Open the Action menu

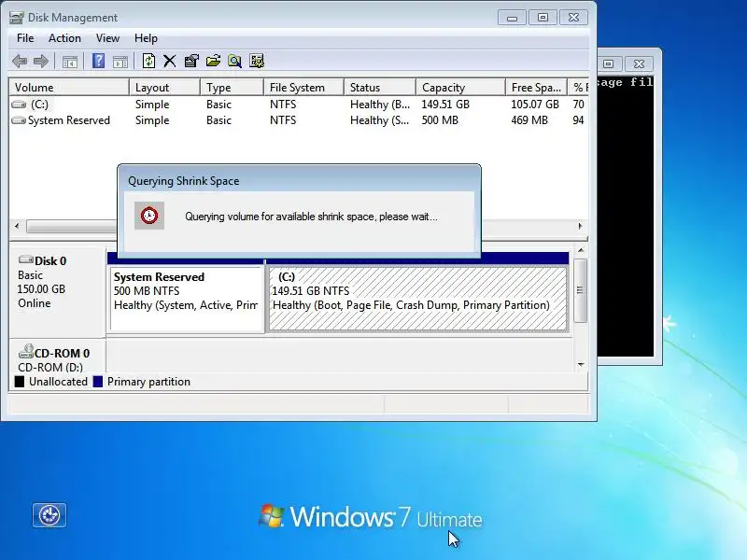[64, 38]
